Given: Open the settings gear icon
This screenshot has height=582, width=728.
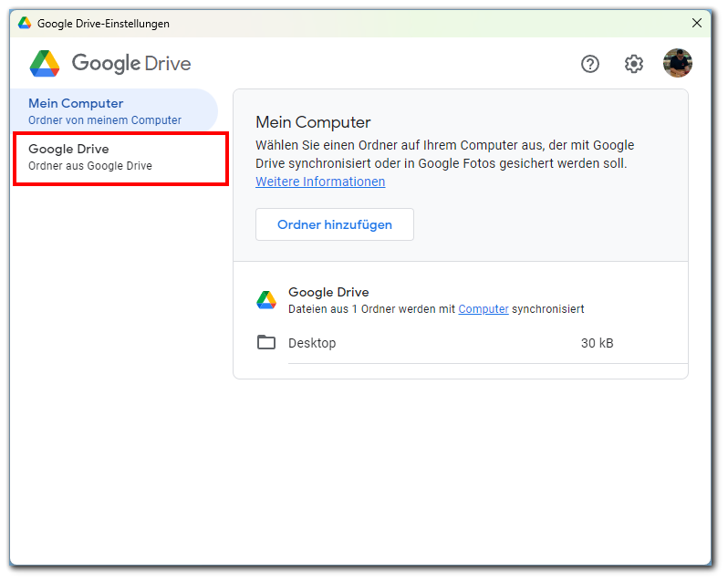Looking at the screenshot, I should point(634,64).
